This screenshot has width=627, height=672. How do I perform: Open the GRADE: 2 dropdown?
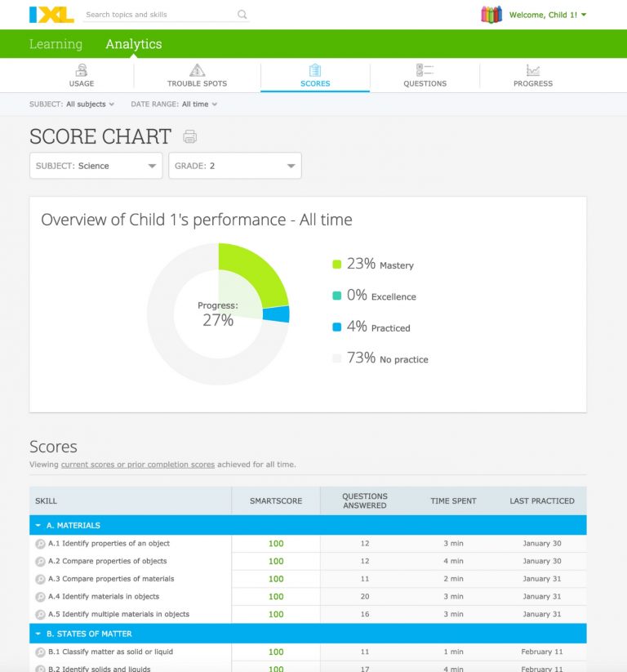pos(235,165)
